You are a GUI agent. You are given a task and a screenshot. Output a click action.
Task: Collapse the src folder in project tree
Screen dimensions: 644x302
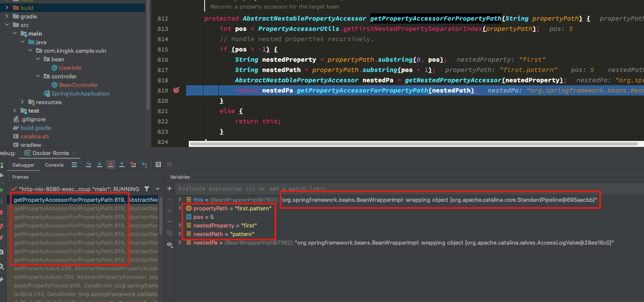pyautogui.click(x=7, y=25)
